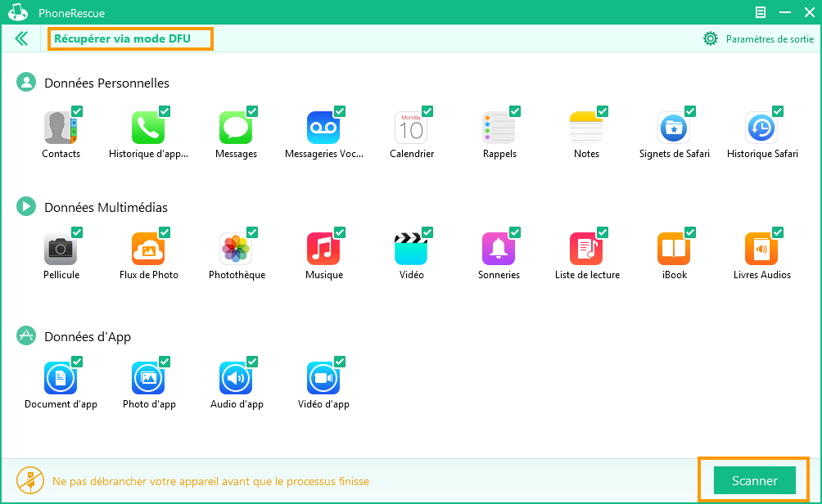Screen dimensions: 822x504
Task: Click the Sonneries bell icon
Action: click(x=499, y=249)
